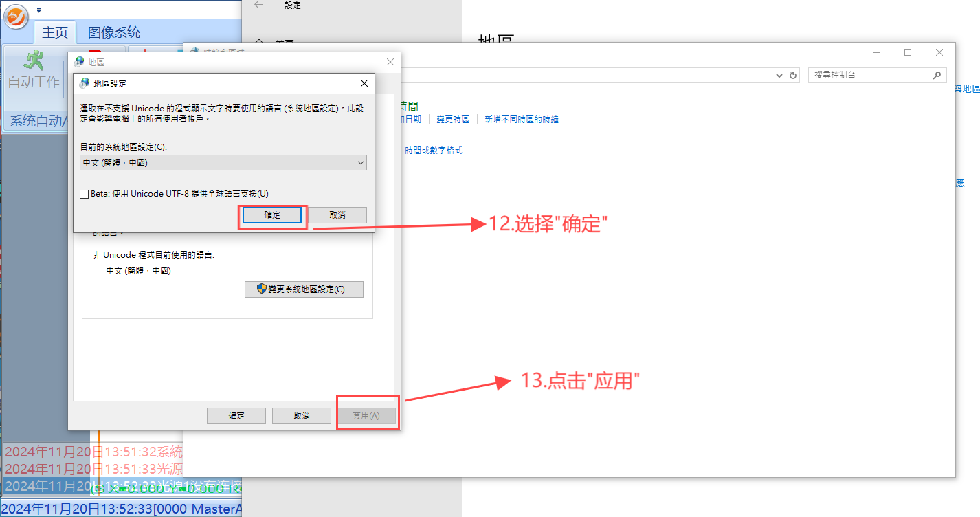Switch to the 主页 ribbon tab
980x517 pixels.
[x=55, y=32]
